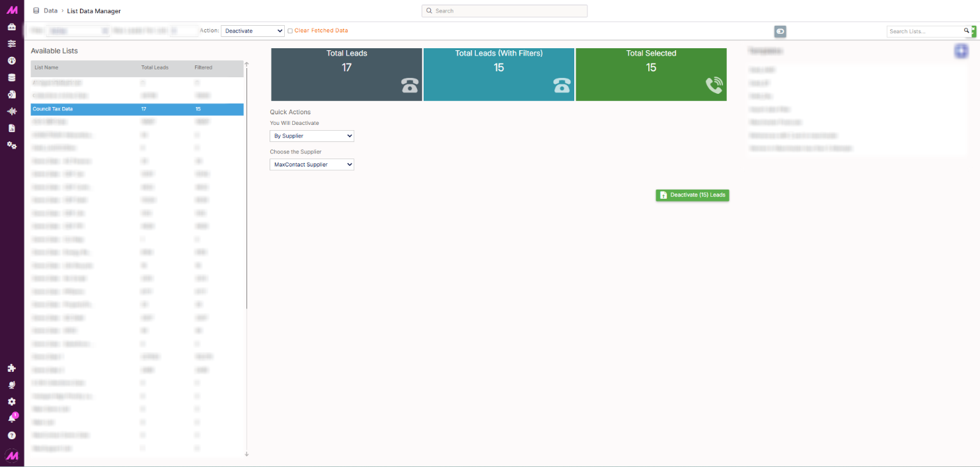Open the Action dropdown showing Deactivate
This screenshot has height=467, width=980.
pos(252,31)
